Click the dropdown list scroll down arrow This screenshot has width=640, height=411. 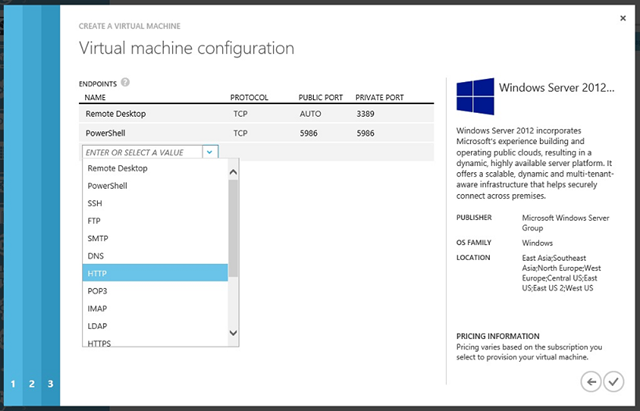coord(233,333)
